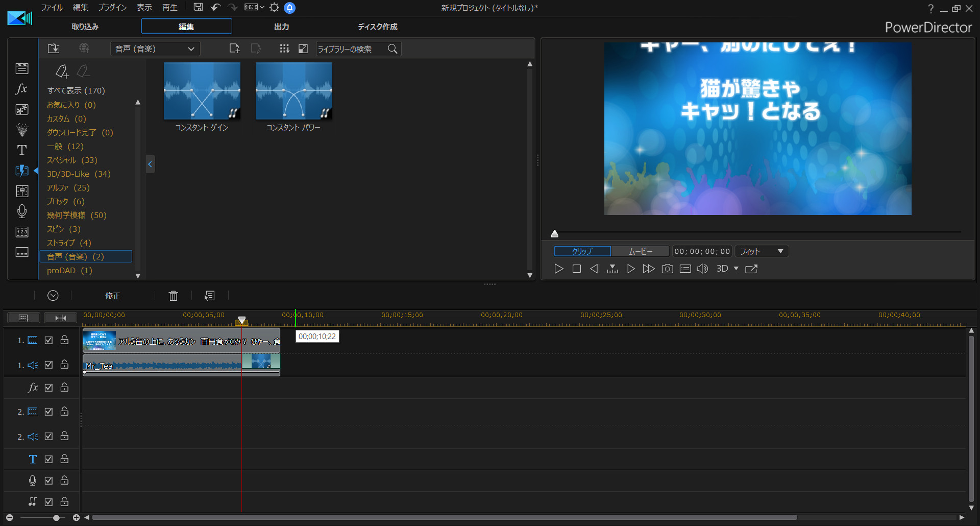The image size is (980, 526).
Task: Click the save project icon
Action: tap(198, 7)
